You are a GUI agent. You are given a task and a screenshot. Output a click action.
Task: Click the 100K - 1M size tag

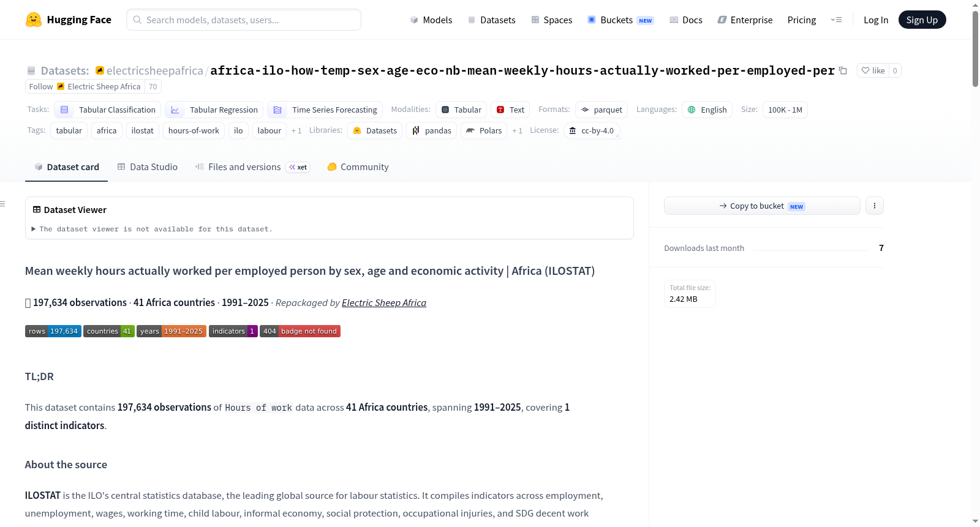(x=785, y=110)
